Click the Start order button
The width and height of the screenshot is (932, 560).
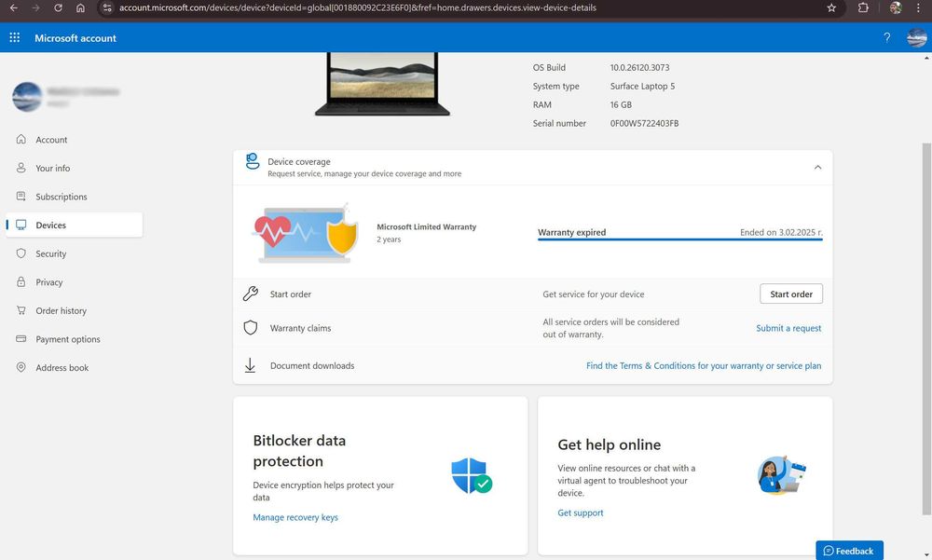click(x=791, y=294)
